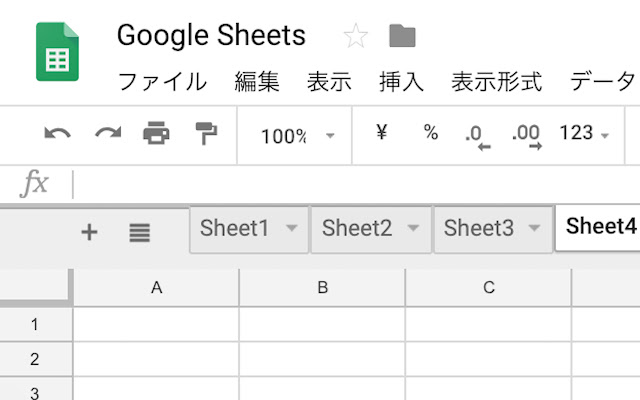The image size is (640, 400).
Task: Open the 挿入 menu
Action: (x=402, y=82)
